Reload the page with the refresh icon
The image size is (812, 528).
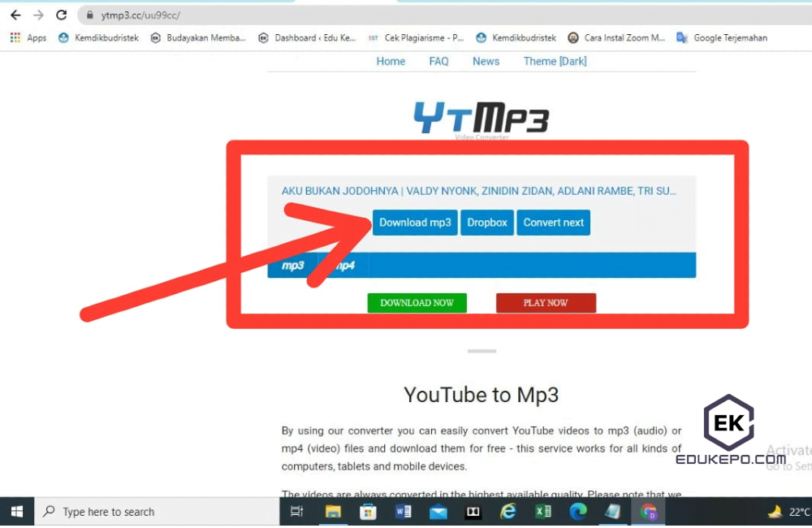[x=61, y=15]
